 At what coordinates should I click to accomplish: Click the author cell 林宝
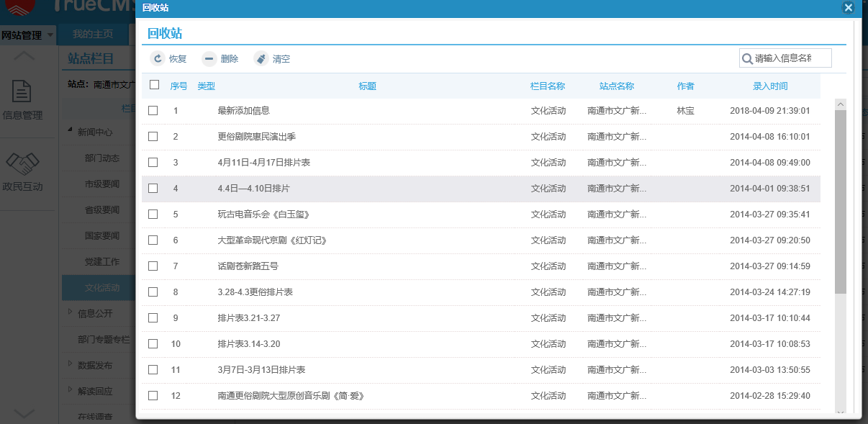[686, 111]
